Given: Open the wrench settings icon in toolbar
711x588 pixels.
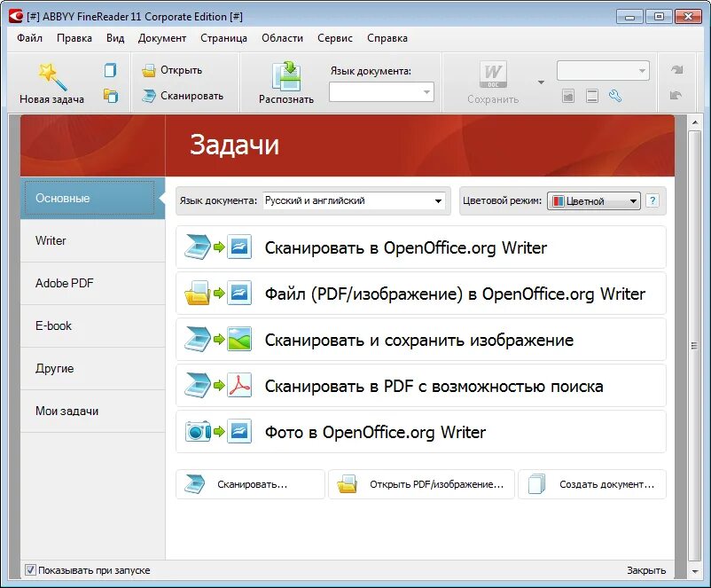Looking at the screenshot, I should click(615, 96).
